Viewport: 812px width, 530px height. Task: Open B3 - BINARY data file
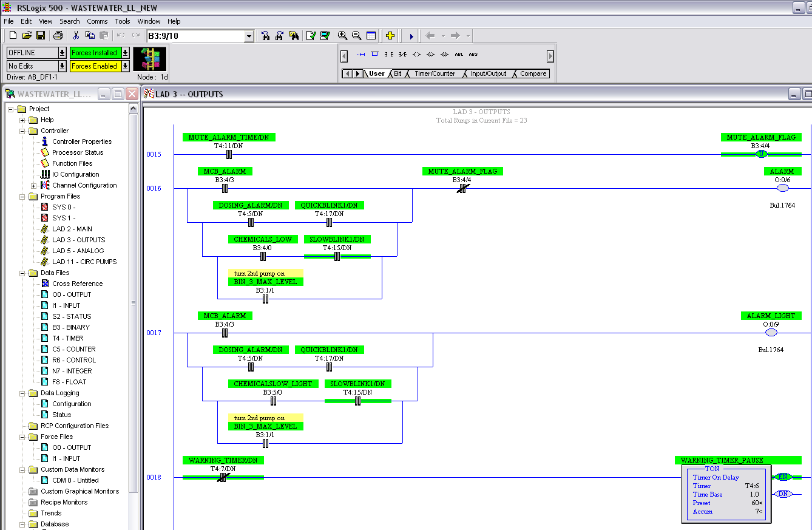(70, 328)
